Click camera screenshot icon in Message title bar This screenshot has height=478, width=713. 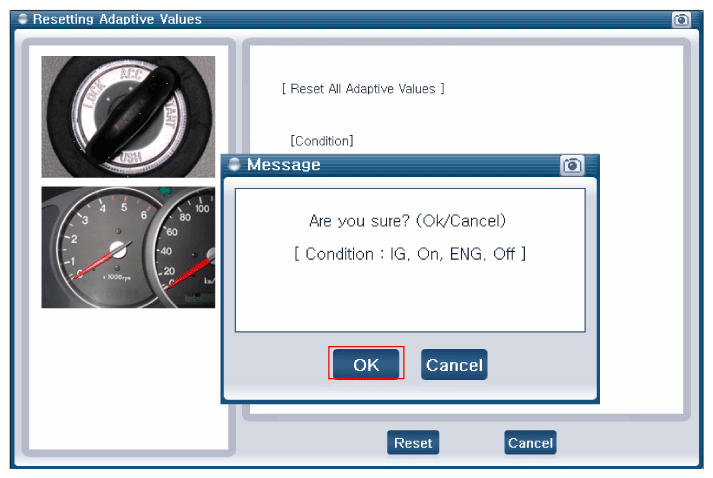pyautogui.click(x=572, y=165)
